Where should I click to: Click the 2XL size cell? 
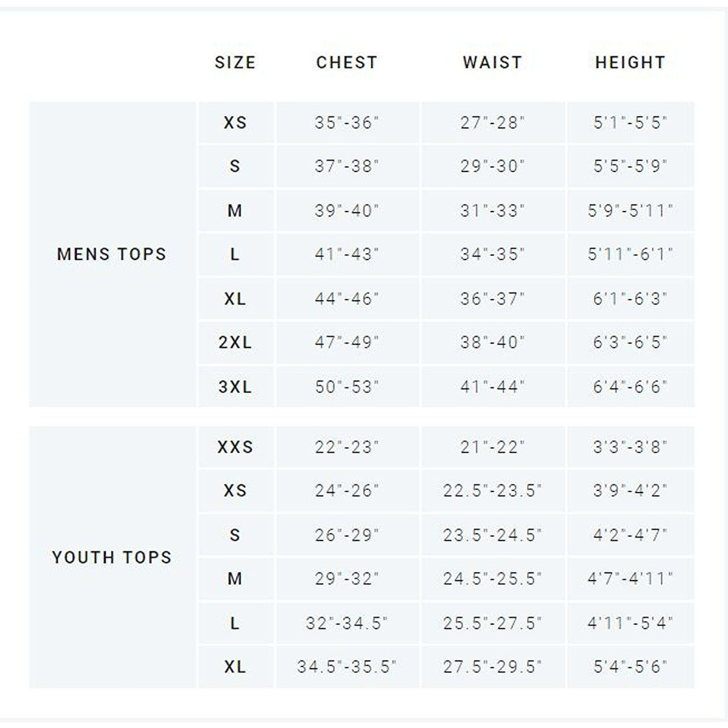click(x=235, y=342)
